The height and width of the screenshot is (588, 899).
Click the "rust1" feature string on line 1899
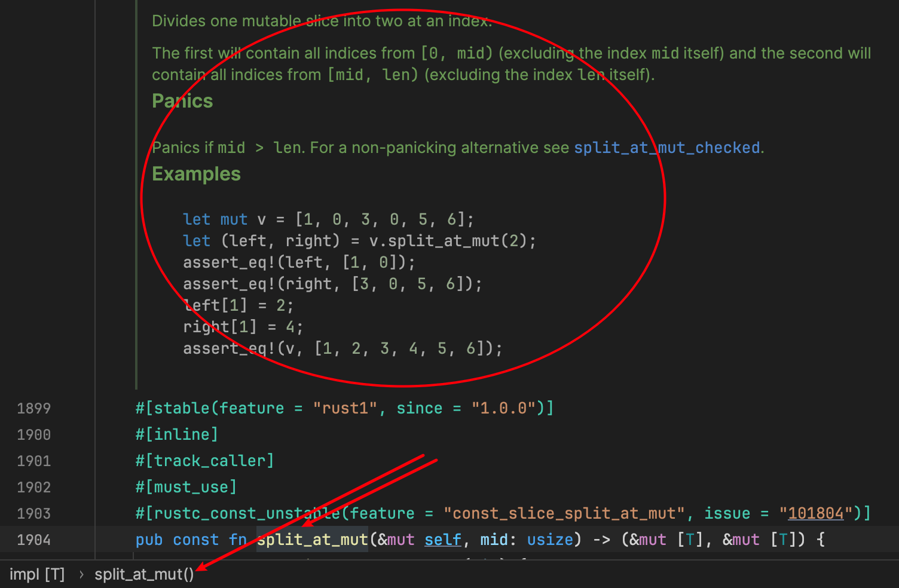(345, 408)
